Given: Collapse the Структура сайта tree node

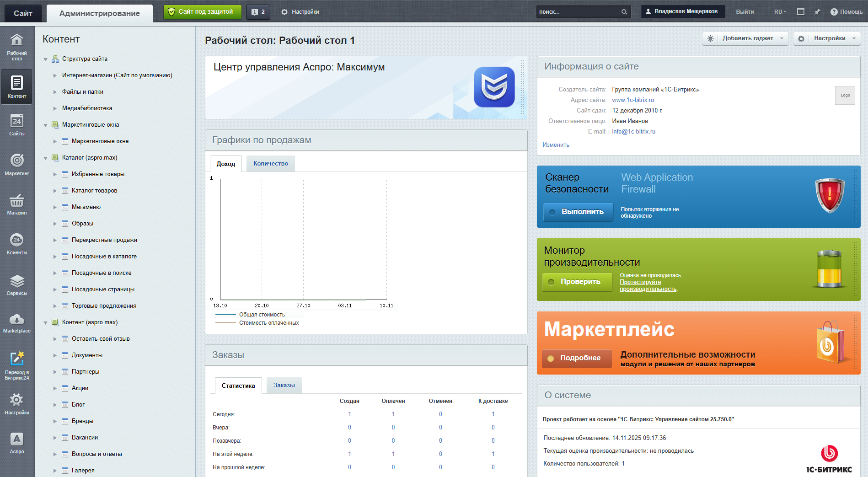Looking at the screenshot, I should (x=45, y=59).
